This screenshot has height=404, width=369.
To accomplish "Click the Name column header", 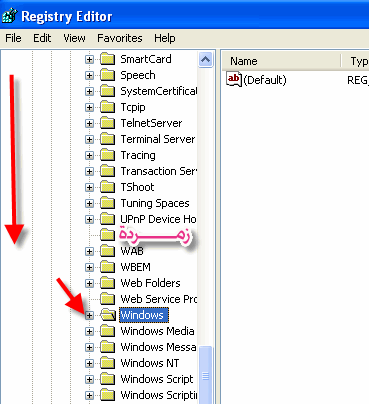I will coord(282,61).
